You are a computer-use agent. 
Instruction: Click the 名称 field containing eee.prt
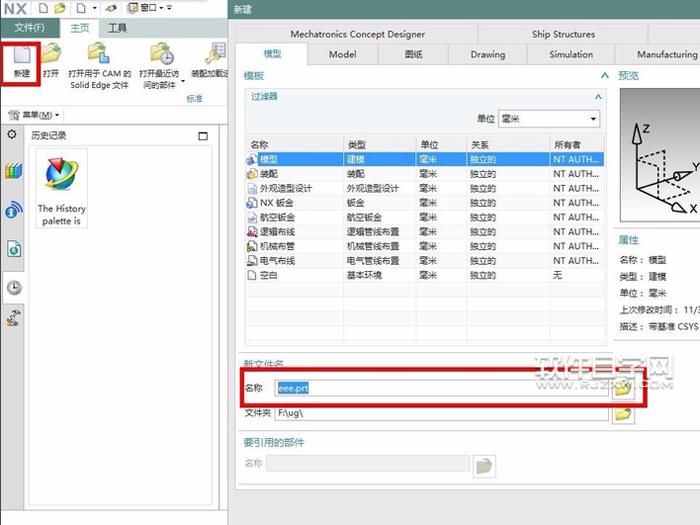click(x=440, y=388)
